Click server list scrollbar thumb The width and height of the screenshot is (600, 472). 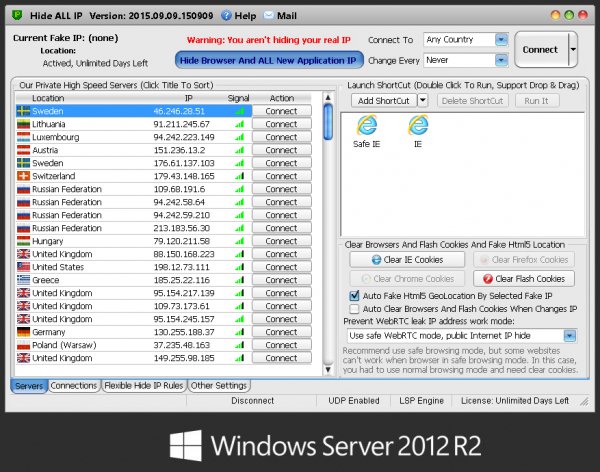pyautogui.click(x=328, y=122)
